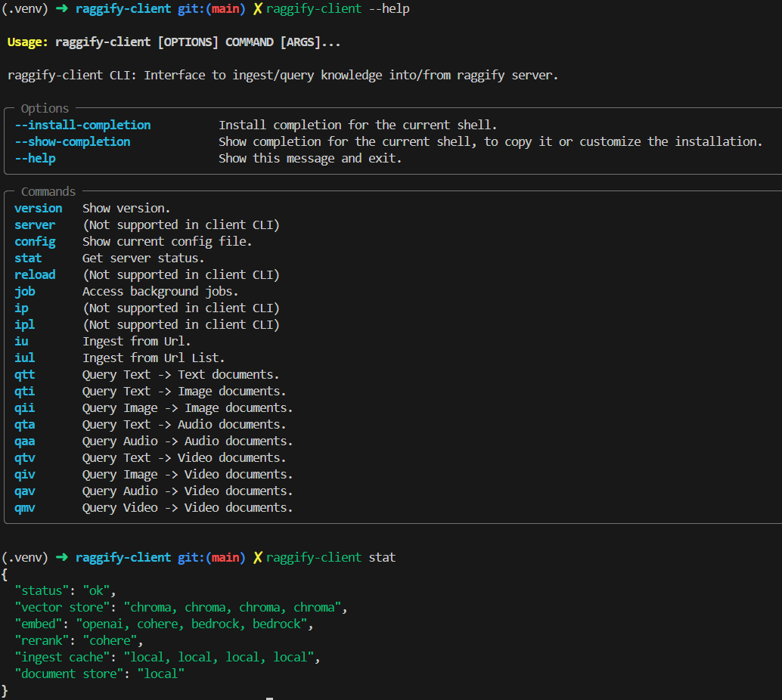Click 'Query Video -> Video documents.' description
The image size is (782, 700).
pos(188,507)
